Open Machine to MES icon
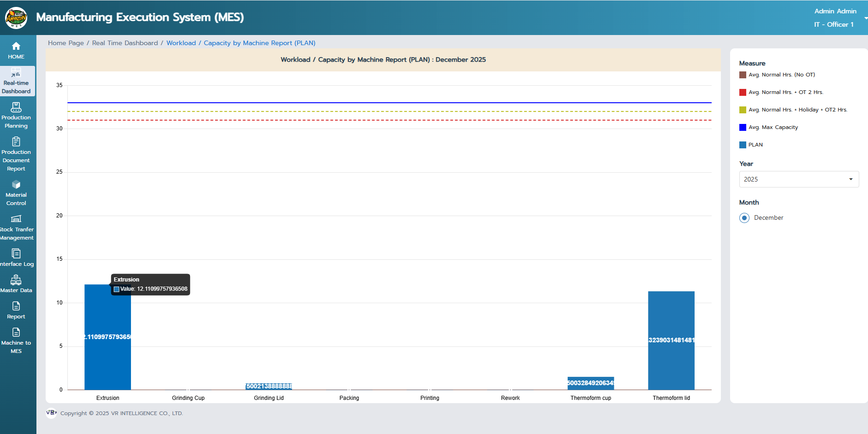The width and height of the screenshot is (868, 434). tap(16, 333)
